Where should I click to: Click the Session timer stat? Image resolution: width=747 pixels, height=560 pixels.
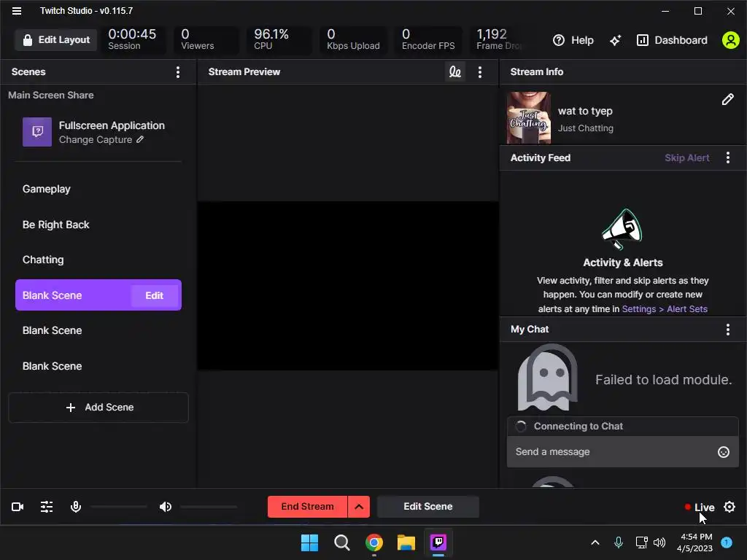click(x=132, y=39)
